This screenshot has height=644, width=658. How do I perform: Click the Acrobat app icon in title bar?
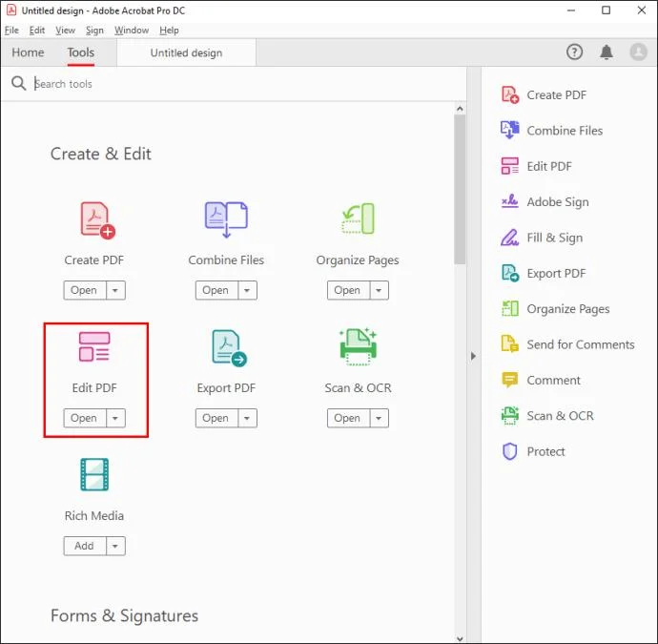coord(11,10)
